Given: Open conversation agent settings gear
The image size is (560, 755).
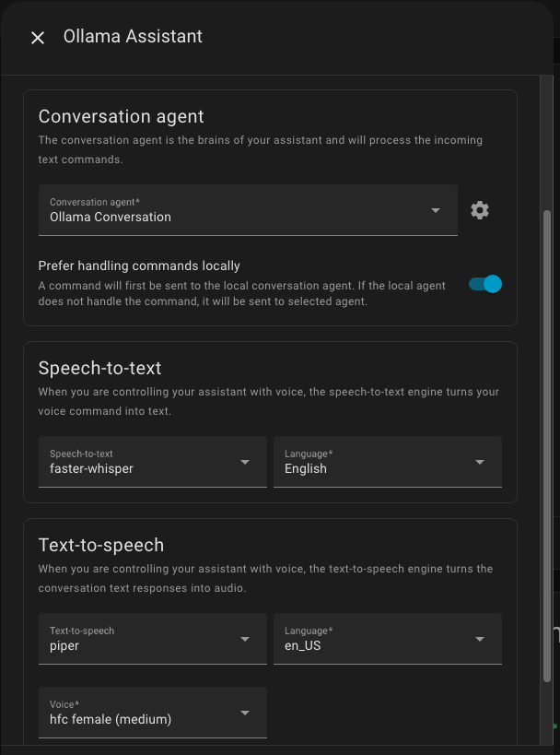Looking at the screenshot, I should click(479, 210).
